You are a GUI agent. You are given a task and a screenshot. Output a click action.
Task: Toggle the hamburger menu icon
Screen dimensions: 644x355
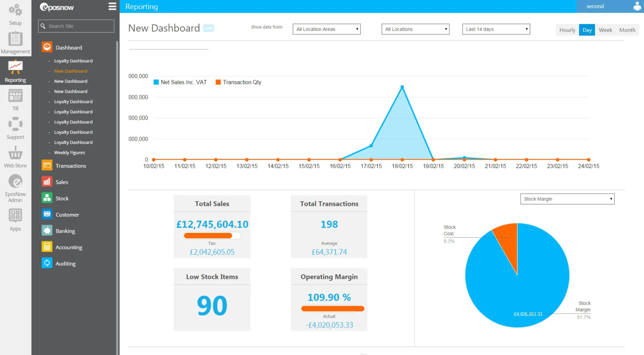[x=112, y=6]
